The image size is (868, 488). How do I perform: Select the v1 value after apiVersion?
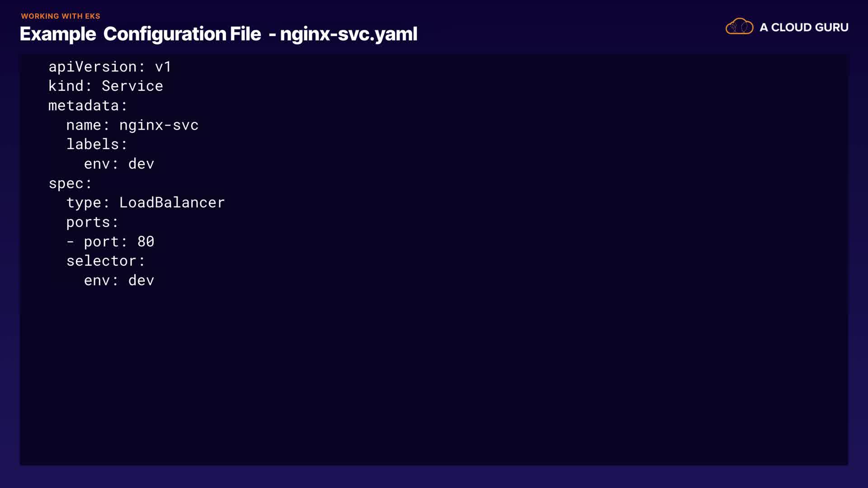pyautogui.click(x=163, y=67)
